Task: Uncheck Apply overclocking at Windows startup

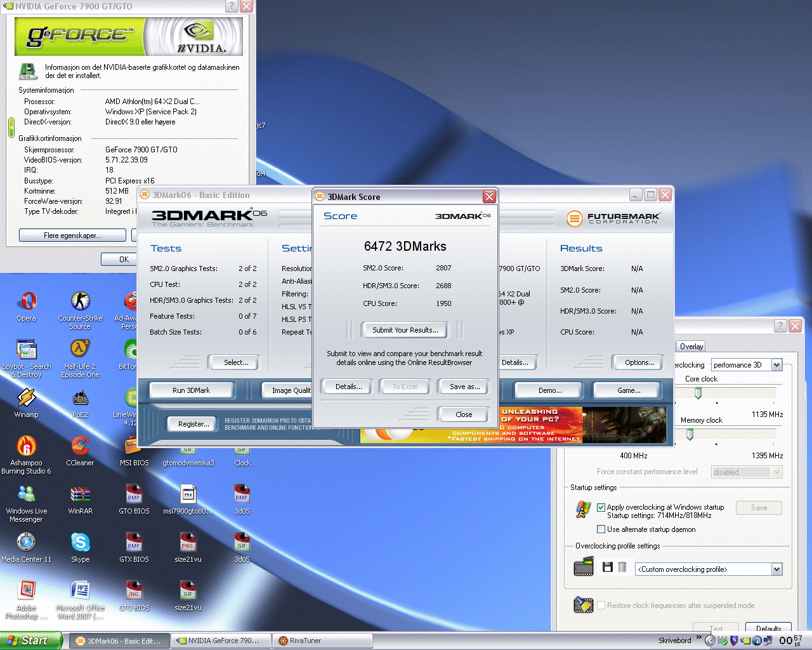Action: pos(601,507)
